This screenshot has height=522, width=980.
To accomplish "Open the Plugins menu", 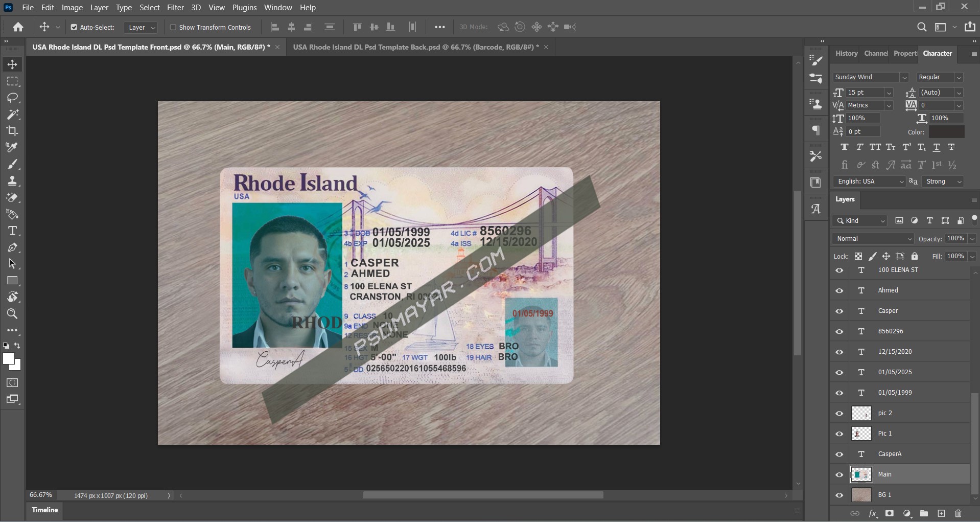I will pyautogui.click(x=244, y=8).
